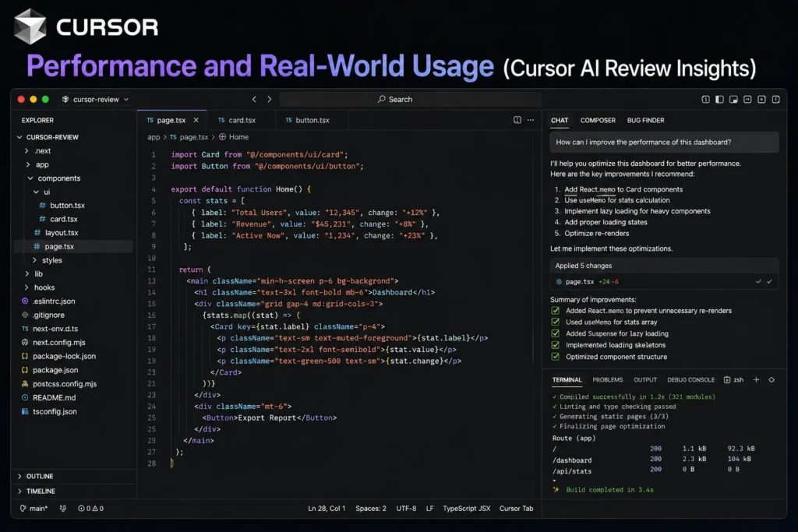
Task: Collapse the CURSOR-REVIEW root folder
Action: 19,137
